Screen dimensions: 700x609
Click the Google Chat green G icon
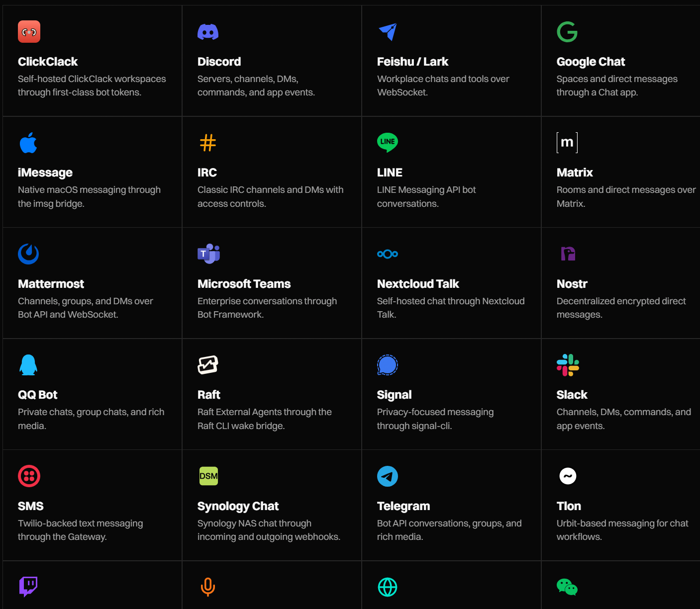coord(567,32)
